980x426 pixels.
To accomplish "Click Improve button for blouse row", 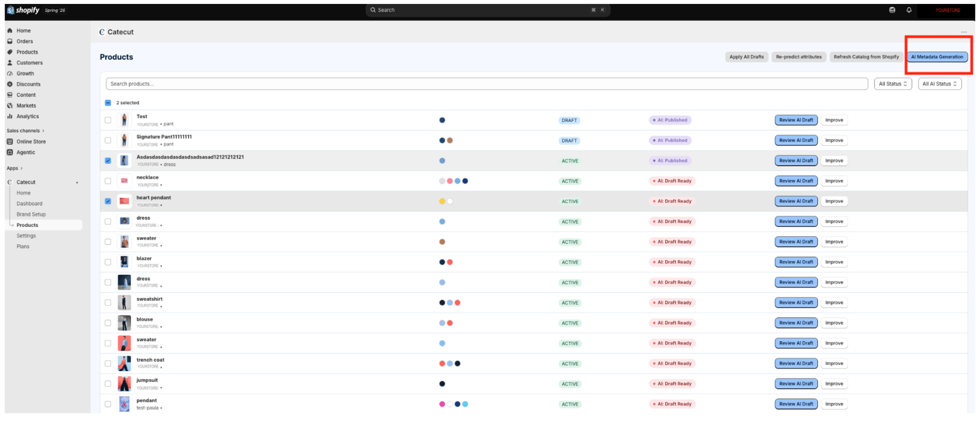I will pos(834,323).
